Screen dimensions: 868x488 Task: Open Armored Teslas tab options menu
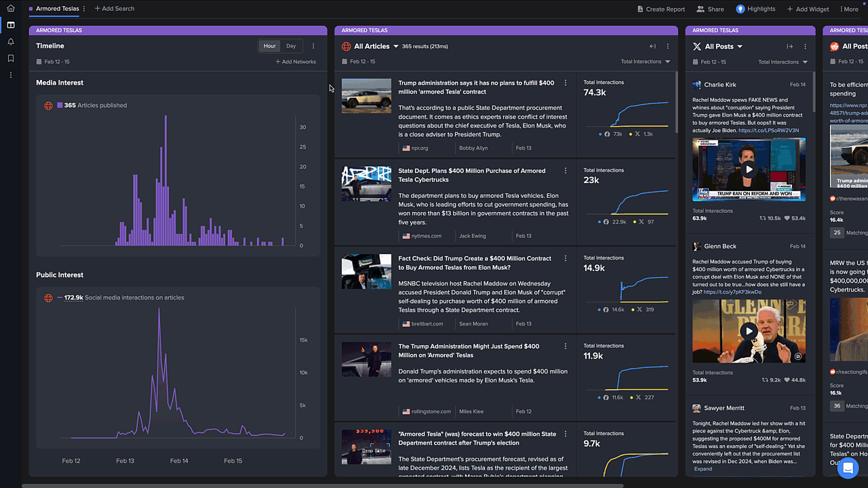(x=84, y=9)
